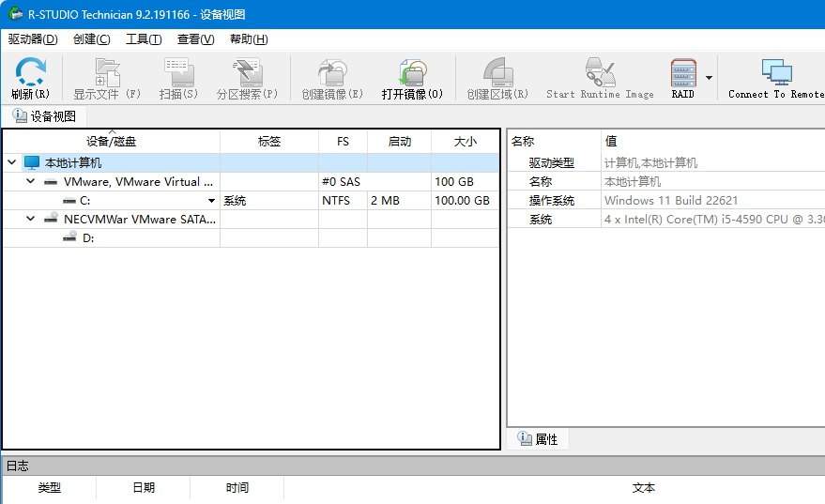Click the Start Runtime Image icon
825x504 pixels.
pos(600,72)
